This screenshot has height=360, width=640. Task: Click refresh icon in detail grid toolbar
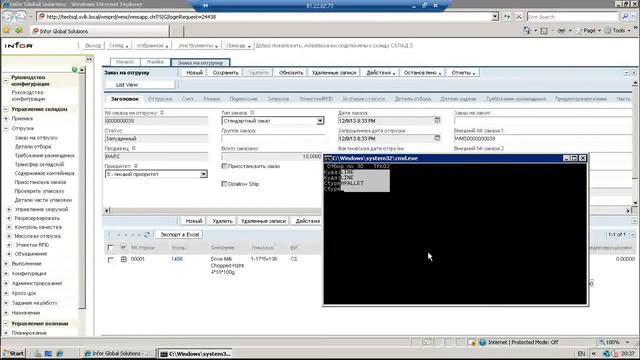point(147,235)
